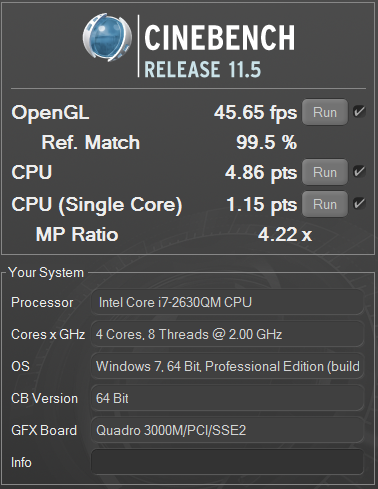Click the OpenGL 45.65 fps score
Viewport: 378px width, 489px height.
(255, 113)
